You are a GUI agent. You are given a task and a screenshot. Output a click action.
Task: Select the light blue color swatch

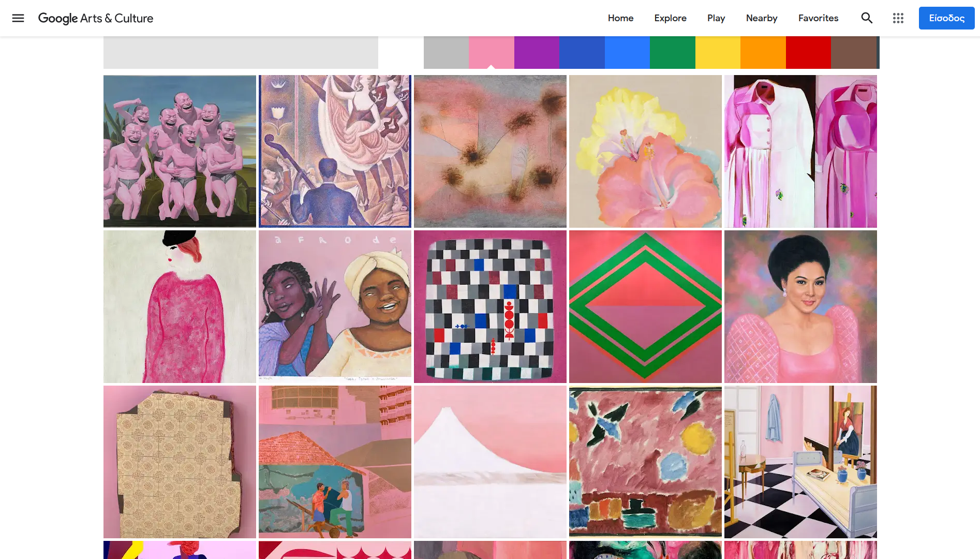[x=627, y=52]
